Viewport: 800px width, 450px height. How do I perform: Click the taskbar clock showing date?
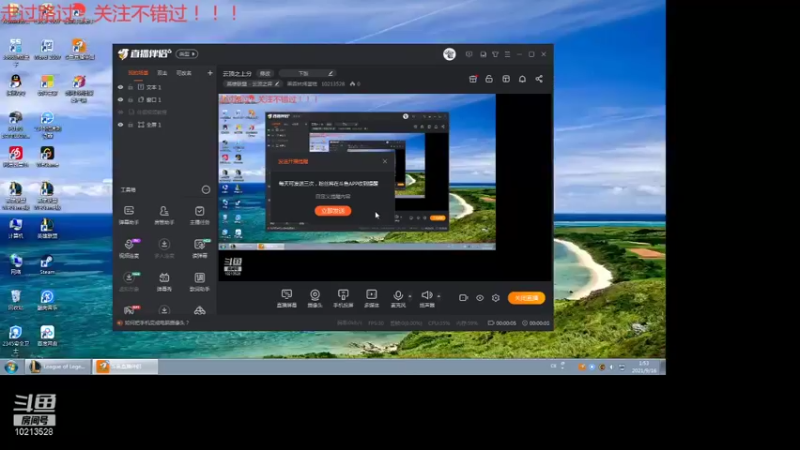(644, 367)
